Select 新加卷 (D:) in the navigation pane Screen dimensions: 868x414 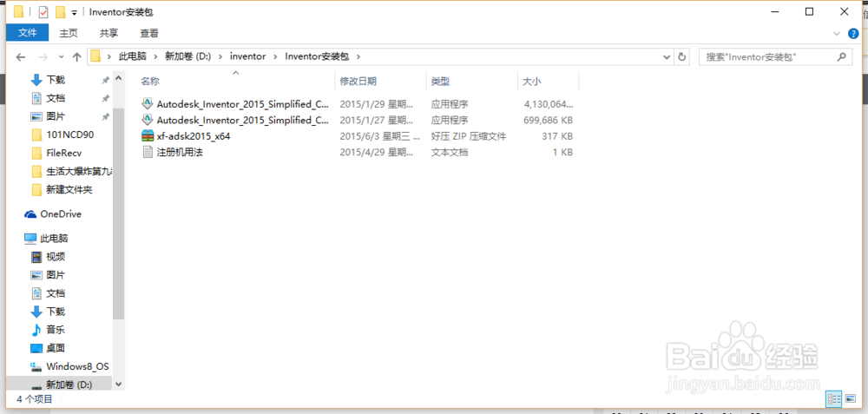click(x=69, y=384)
